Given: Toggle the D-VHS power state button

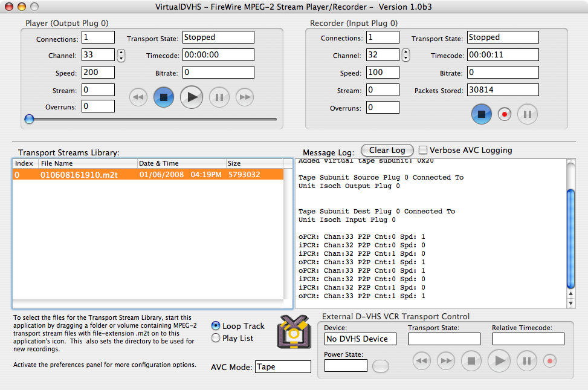Looking at the screenshot, I should coord(381,366).
